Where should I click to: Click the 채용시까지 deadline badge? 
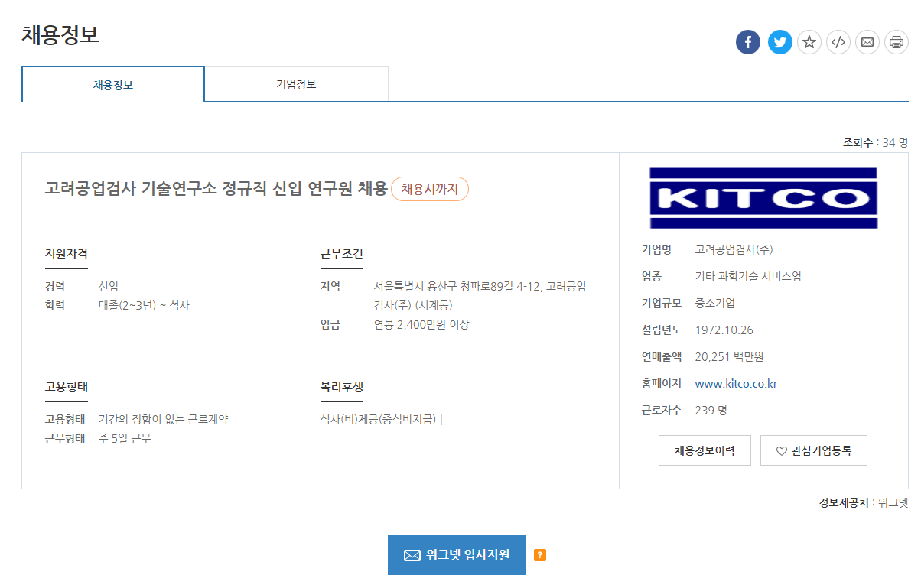pos(429,189)
